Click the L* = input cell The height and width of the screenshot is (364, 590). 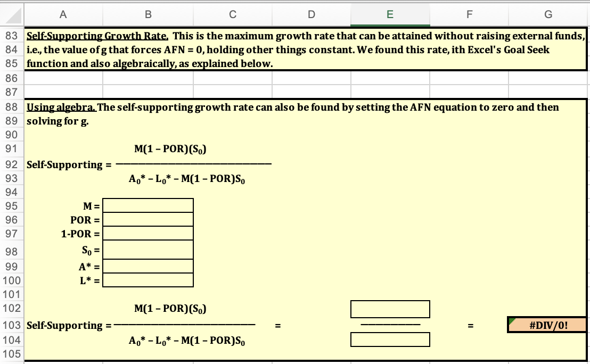(148, 280)
